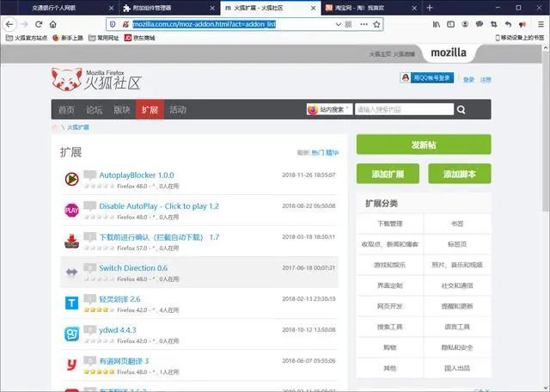The height and width of the screenshot is (392, 550).
Task: Open the ydwd 4.4.3 extension link
Action: (x=118, y=330)
